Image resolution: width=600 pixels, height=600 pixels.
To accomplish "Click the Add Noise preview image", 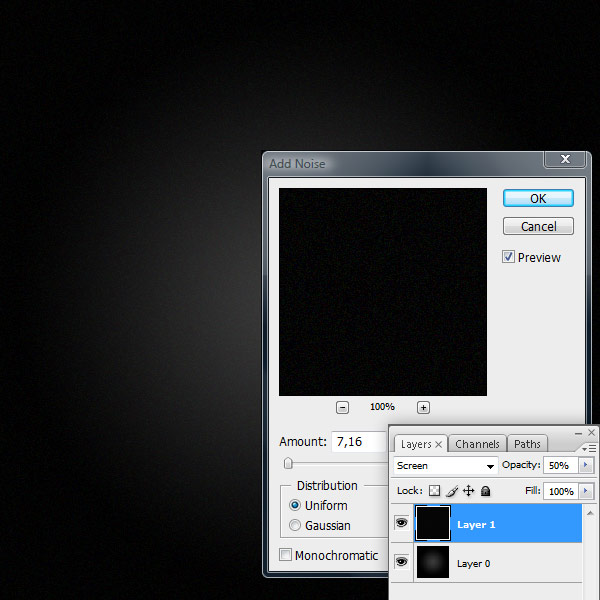I will pos(383,292).
